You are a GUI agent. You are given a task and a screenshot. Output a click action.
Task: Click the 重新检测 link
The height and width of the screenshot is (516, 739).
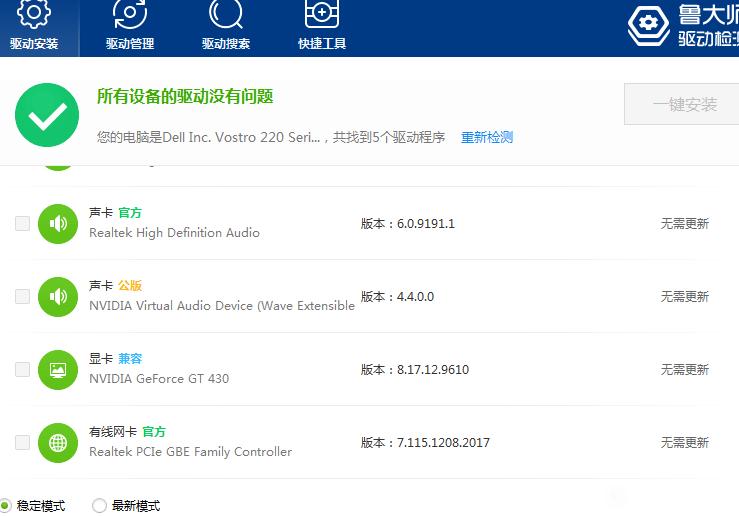pos(487,137)
